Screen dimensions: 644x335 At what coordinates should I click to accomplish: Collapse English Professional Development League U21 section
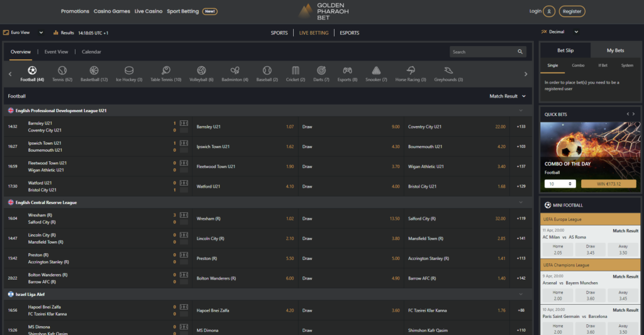(521, 111)
